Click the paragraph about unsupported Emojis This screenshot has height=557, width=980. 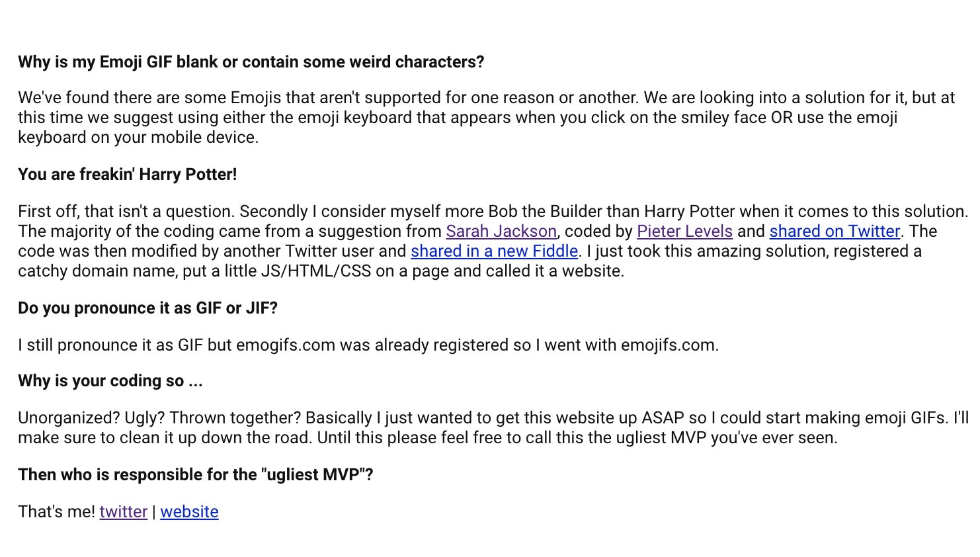click(487, 118)
